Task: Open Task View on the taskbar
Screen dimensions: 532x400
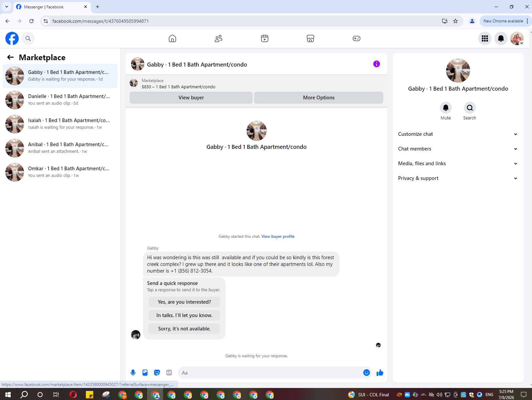Action: tap(56, 395)
